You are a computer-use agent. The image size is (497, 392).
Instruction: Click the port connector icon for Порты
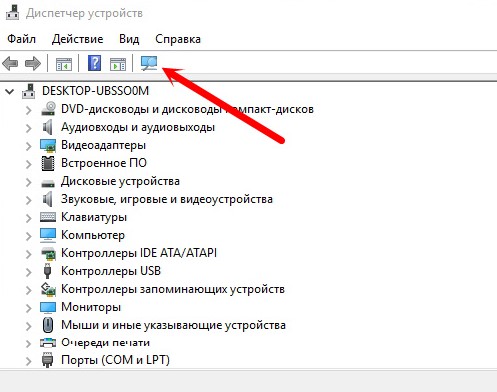47,360
